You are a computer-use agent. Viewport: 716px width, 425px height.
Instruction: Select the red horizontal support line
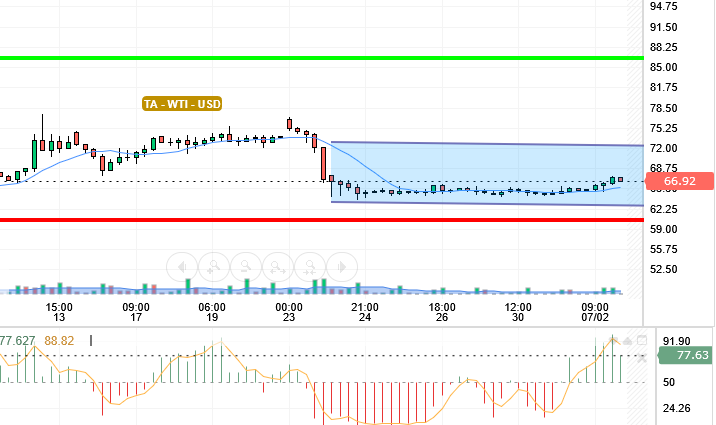pos(322,220)
